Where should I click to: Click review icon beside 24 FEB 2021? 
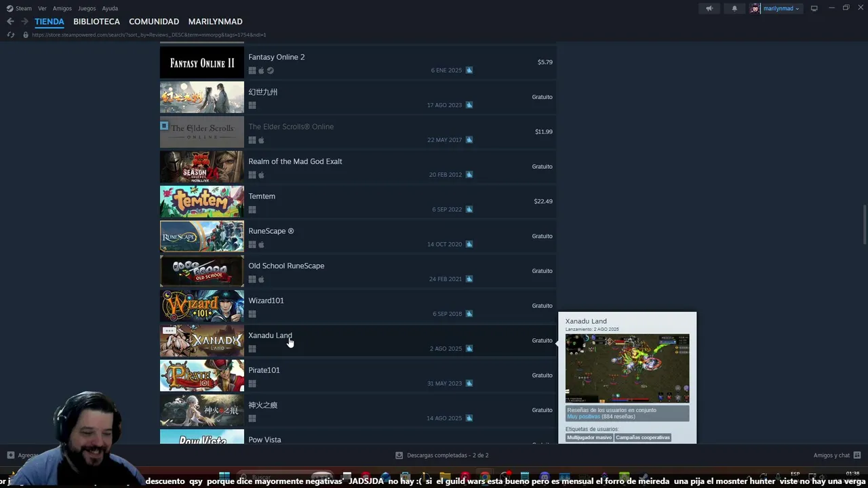coord(469,279)
